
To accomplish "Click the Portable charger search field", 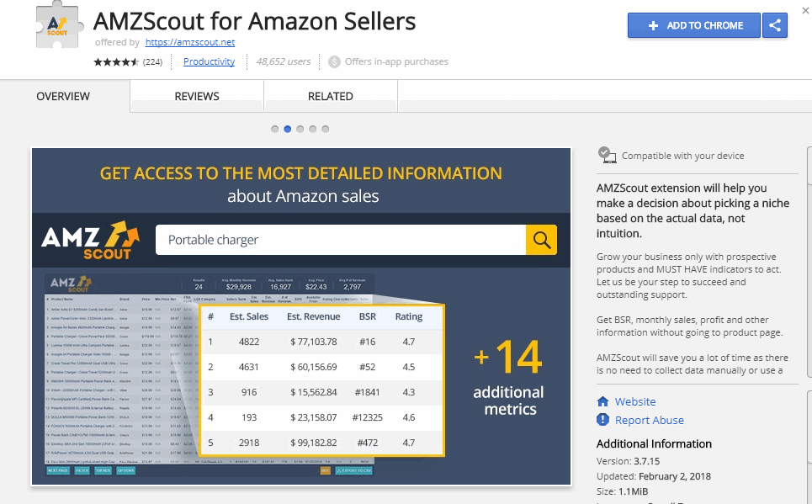I will 341,240.
